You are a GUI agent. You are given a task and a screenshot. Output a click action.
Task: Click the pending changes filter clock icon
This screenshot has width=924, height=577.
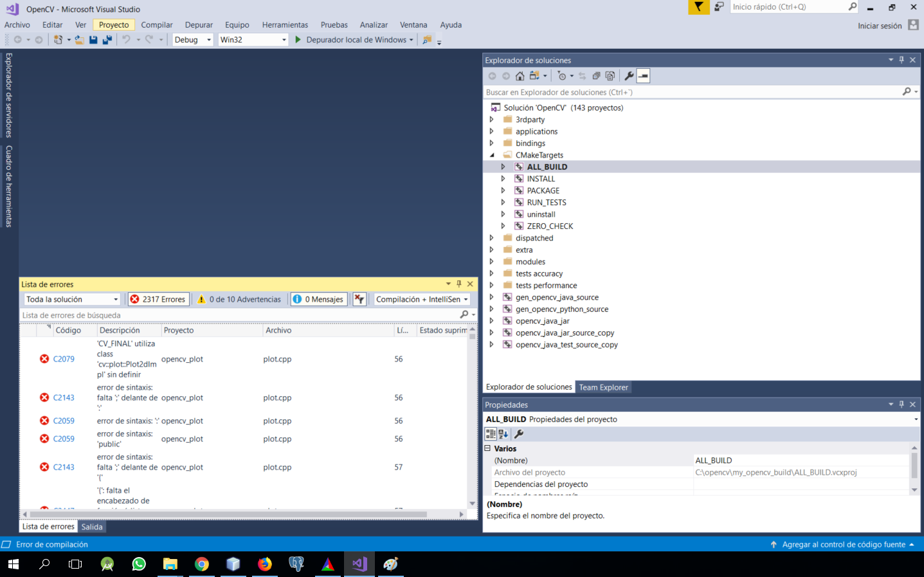tap(562, 76)
